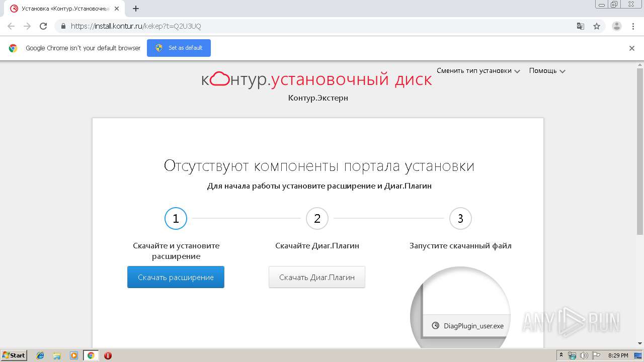Click the Chrome icon in the infobar
Viewport: 644px width, 362px height.
[13, 48]
